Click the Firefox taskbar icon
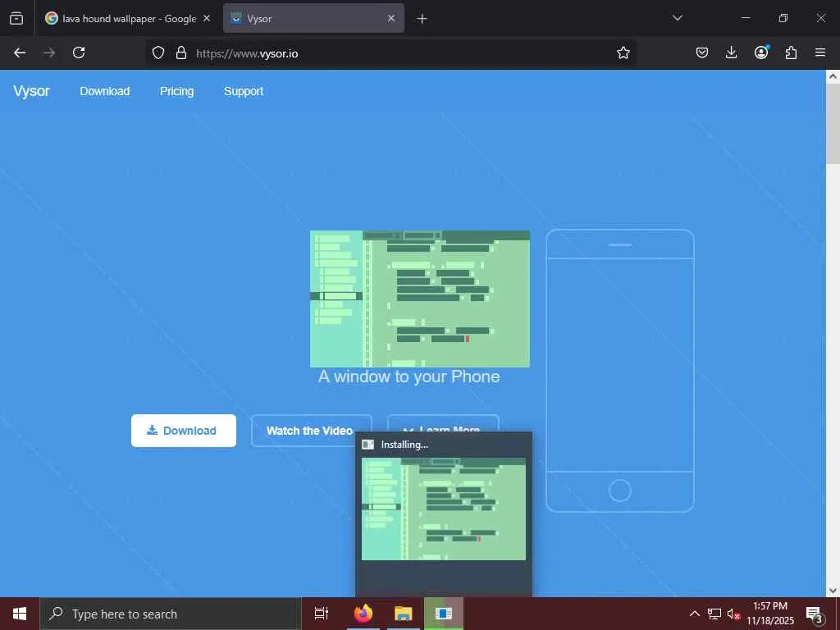The height and width of the screenshot is (630, 840). 363,614
